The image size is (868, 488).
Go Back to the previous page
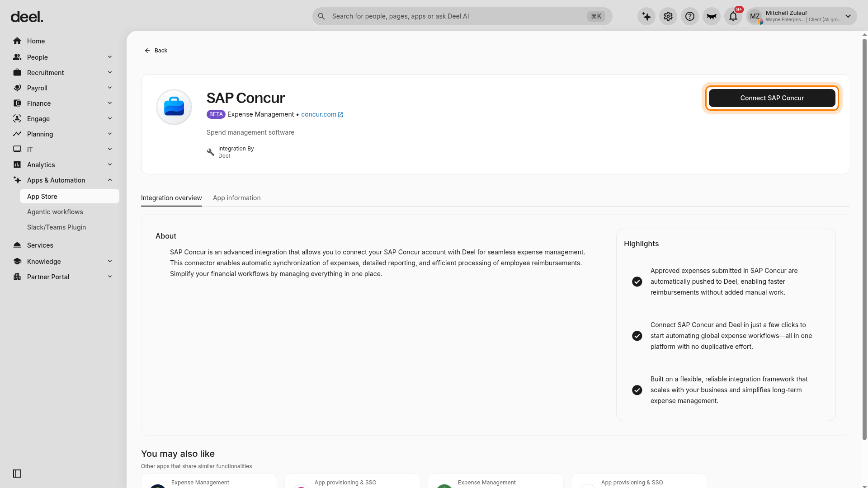pos(156,51)
